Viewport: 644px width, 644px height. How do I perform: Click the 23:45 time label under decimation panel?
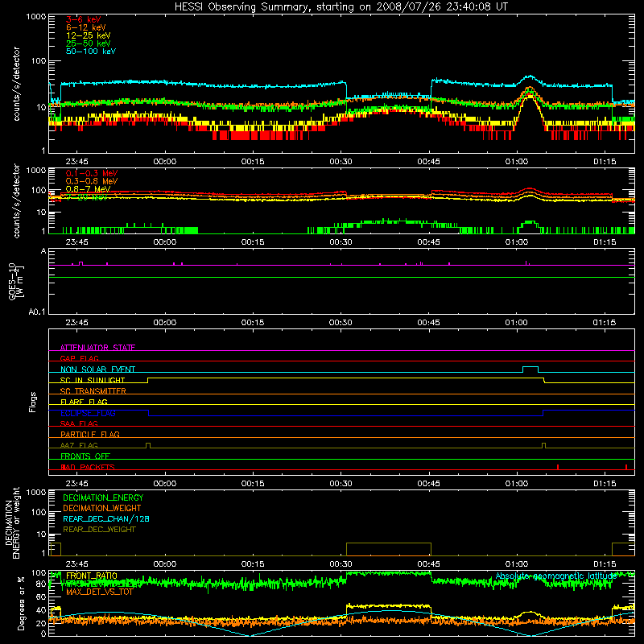pyautogui.click(x=76, y=564)
